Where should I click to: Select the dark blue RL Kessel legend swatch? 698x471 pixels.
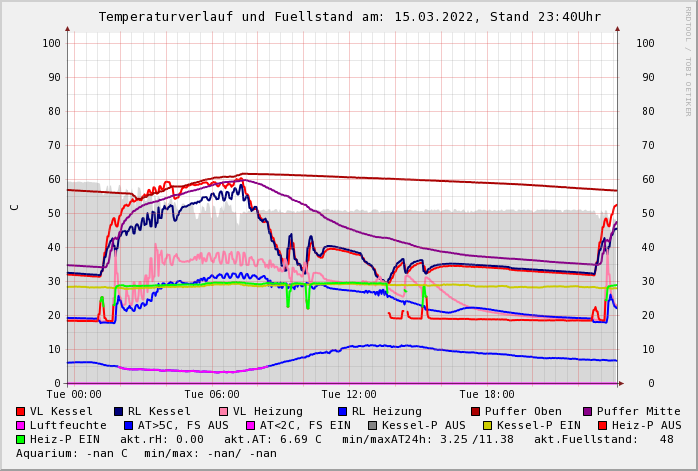click(x=119, y=412)
